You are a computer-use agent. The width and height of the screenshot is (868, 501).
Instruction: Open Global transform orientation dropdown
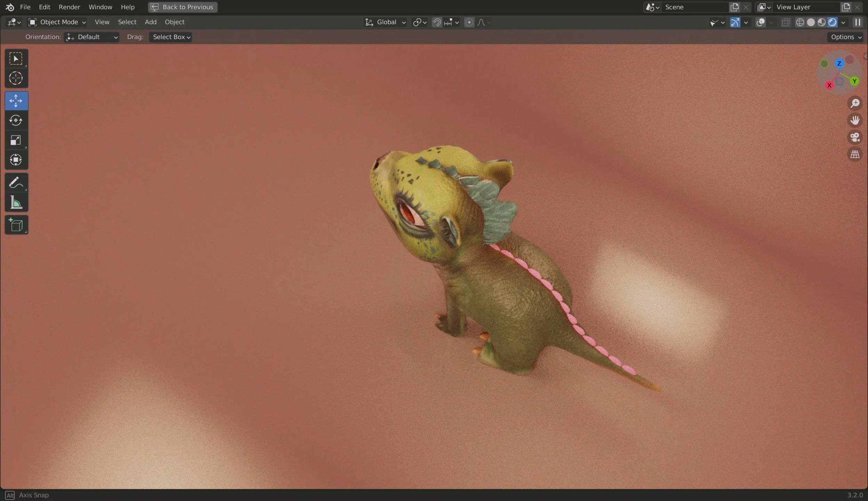pos(385,22)
